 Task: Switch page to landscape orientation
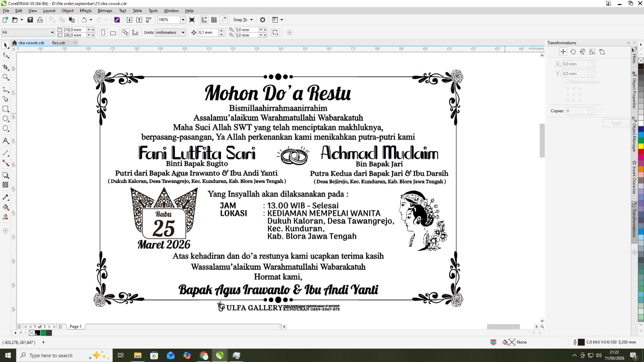coord(113,33)
